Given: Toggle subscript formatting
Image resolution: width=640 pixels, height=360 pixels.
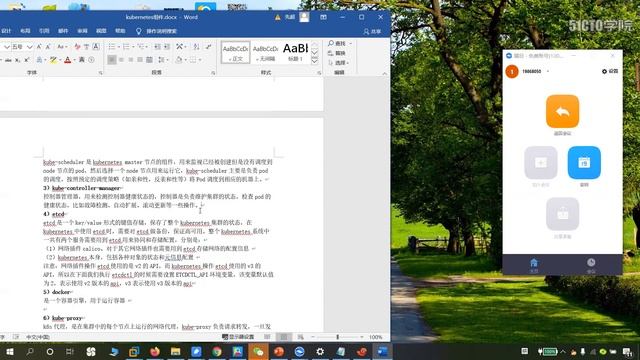Looking at the screenshot, I should pyautogui.click(x=18, y=60).
